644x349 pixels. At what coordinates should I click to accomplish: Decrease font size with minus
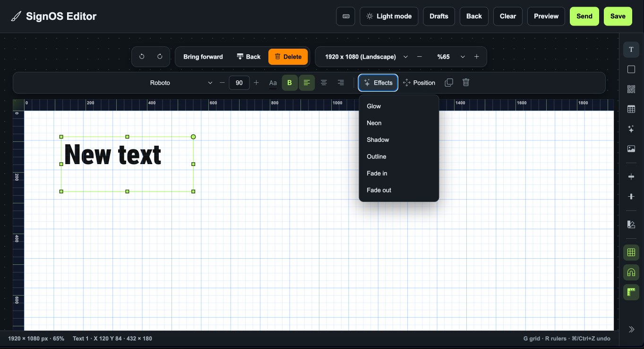coord(223,83)
